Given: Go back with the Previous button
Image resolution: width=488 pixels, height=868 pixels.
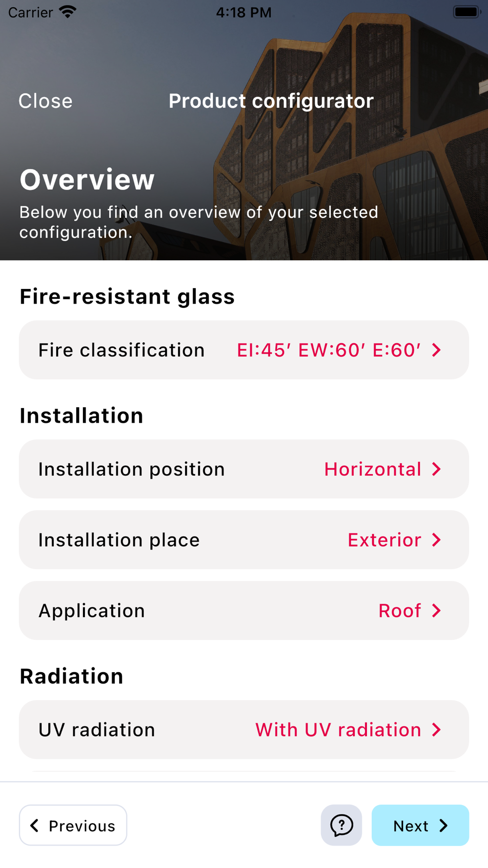Looking at the screenshot, I should coord(73,825).
